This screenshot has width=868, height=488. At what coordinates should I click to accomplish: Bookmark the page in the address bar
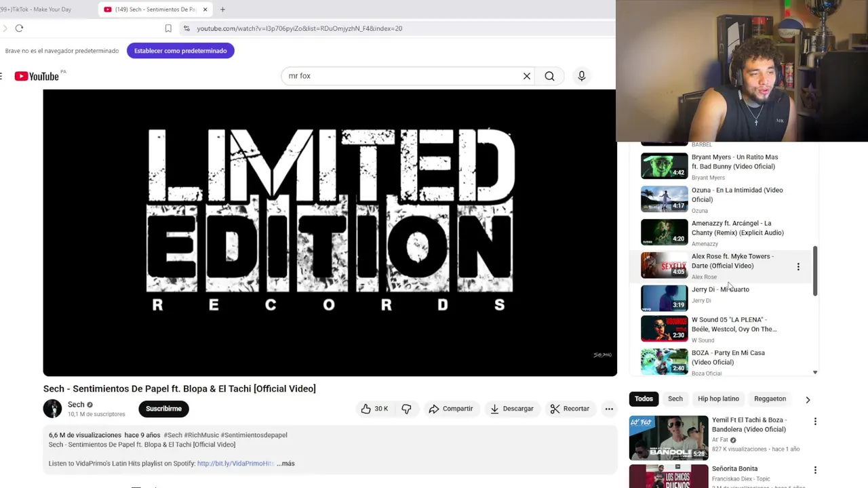click(x=168, y=28)
